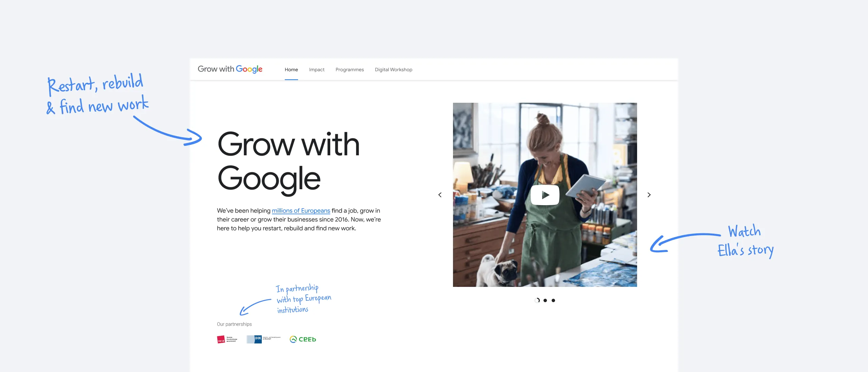Click the large Grow with Google heading
The width and height of the screenshot is (868, 372).
click(288, 161)
